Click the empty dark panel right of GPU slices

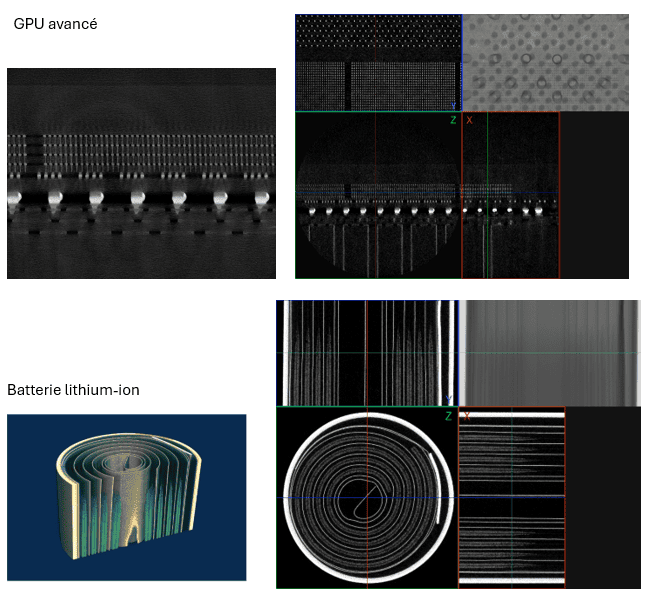594,195
